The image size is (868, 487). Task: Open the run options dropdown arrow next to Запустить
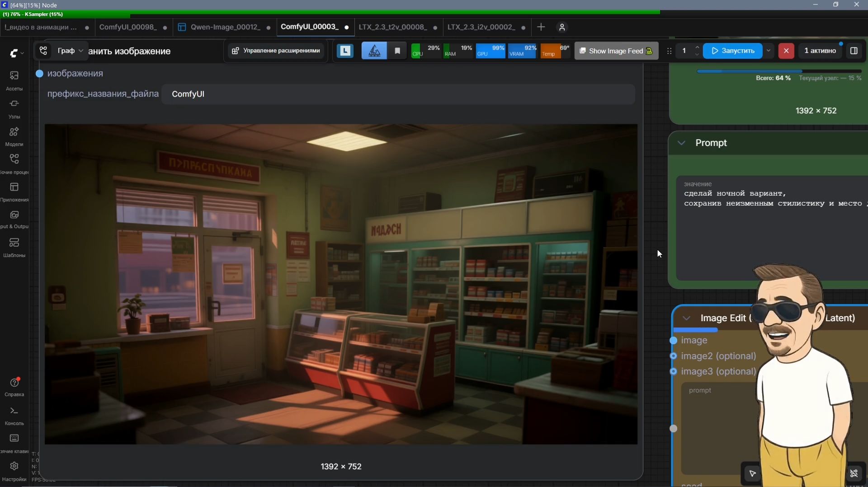tap(769, 51)
